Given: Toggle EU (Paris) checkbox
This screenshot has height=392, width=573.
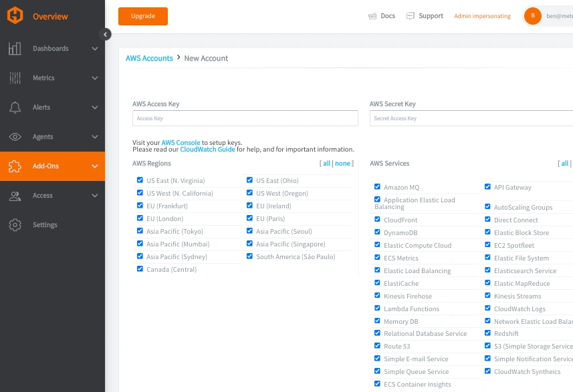Looking at the screenshot, I should [249, 218].
